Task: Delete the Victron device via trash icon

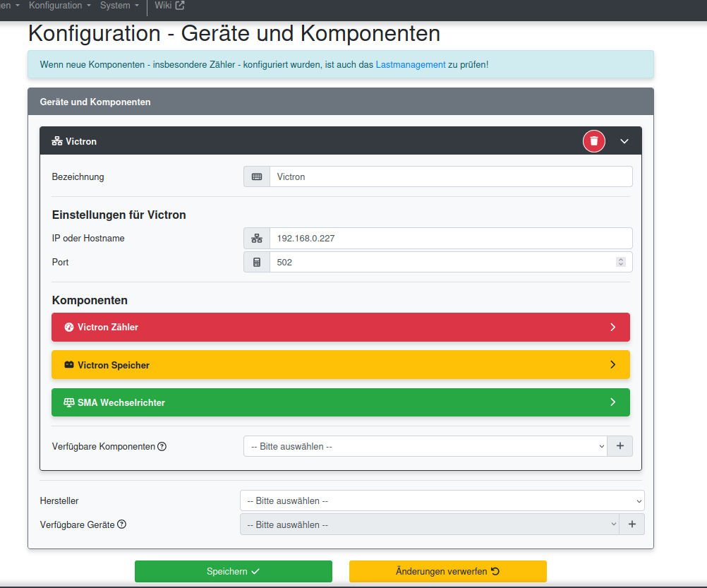Action: click(x=594, y=141)
